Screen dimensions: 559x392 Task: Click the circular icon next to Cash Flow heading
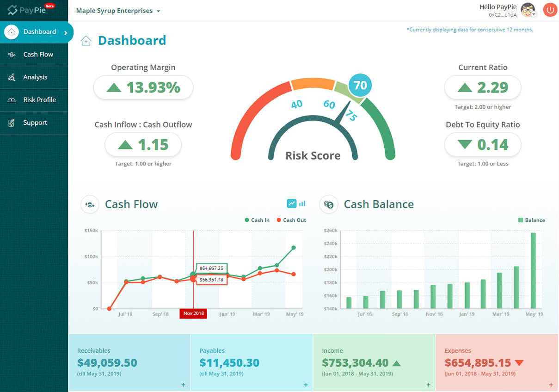tap(90, 204)
